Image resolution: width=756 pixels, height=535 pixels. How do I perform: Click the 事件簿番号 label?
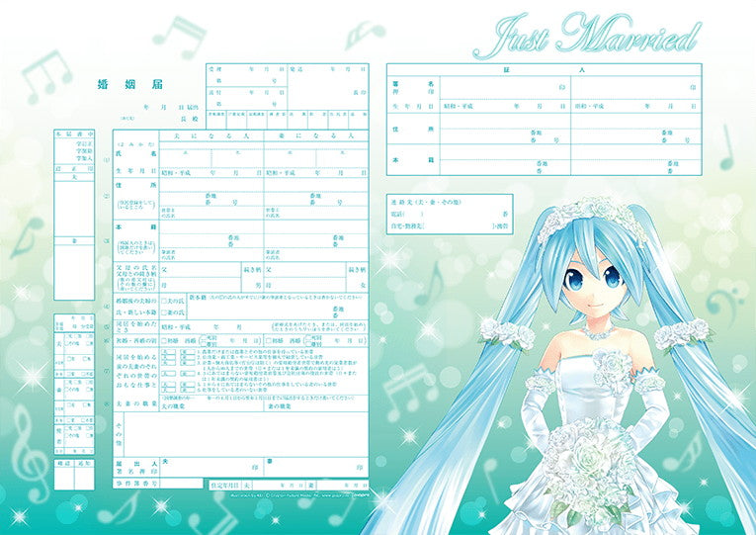tap(136, 483)
